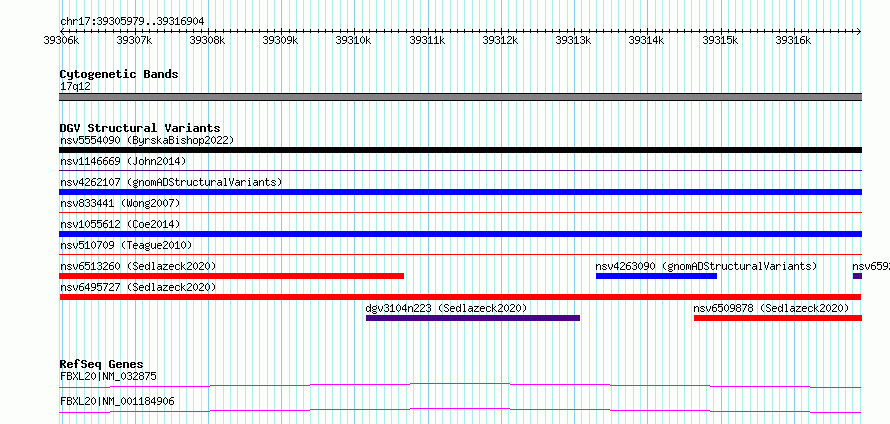Open the RefSeq Genes track heading

point(101,364)
